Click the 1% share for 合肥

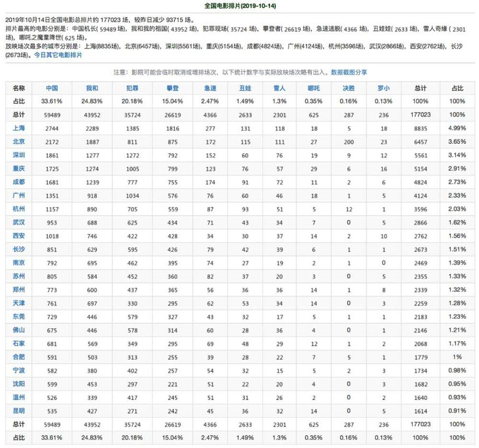click(x=457, y=357)
